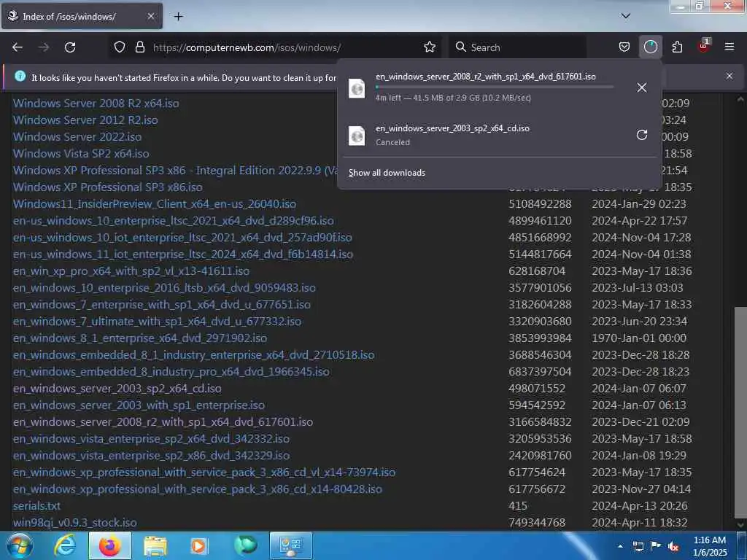Open Windows XP Professional SP3 x86.iso link
Screen dimensions: 747x560
tap(108, 187)
